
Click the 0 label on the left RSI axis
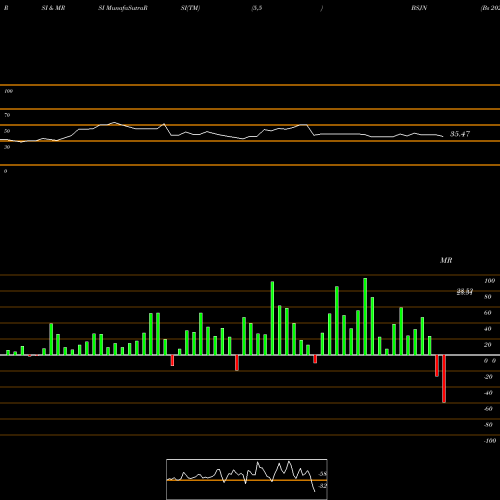[5, 171]
